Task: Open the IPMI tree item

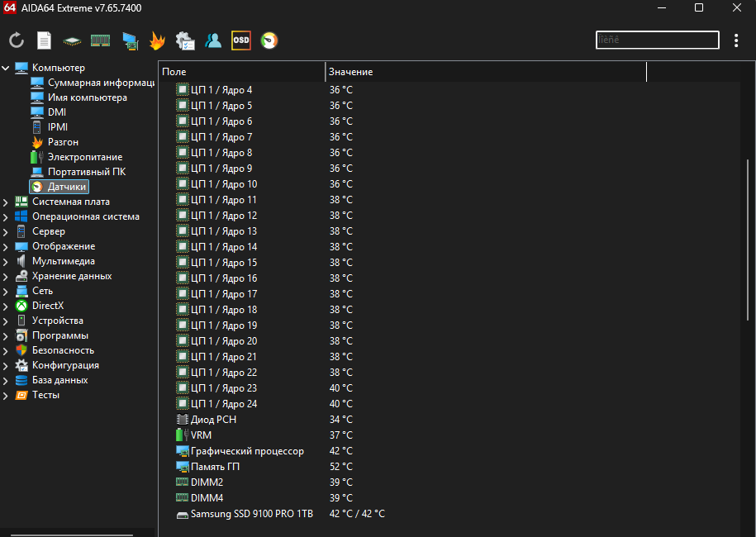Action: point(50,127)
